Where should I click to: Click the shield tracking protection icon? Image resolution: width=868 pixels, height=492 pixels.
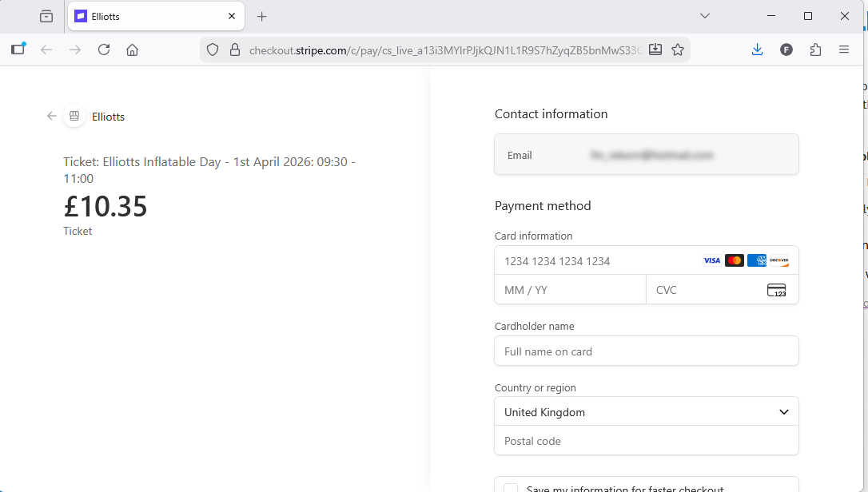213,50
